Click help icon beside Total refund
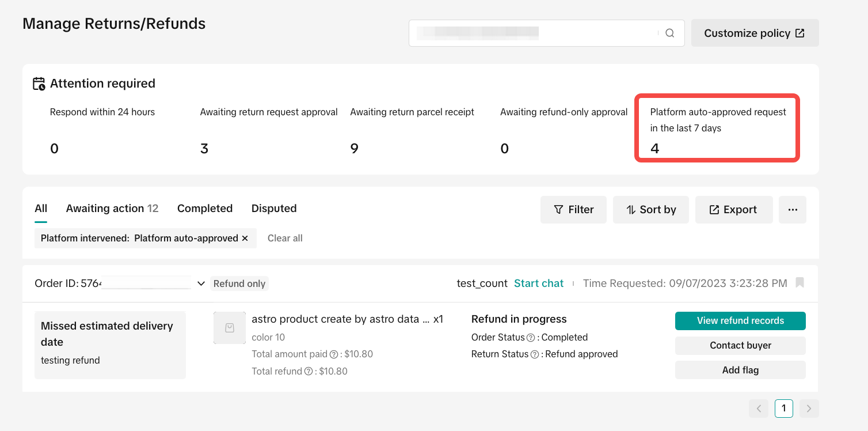This screenshot has height=431, width=868. pos(309,372)
